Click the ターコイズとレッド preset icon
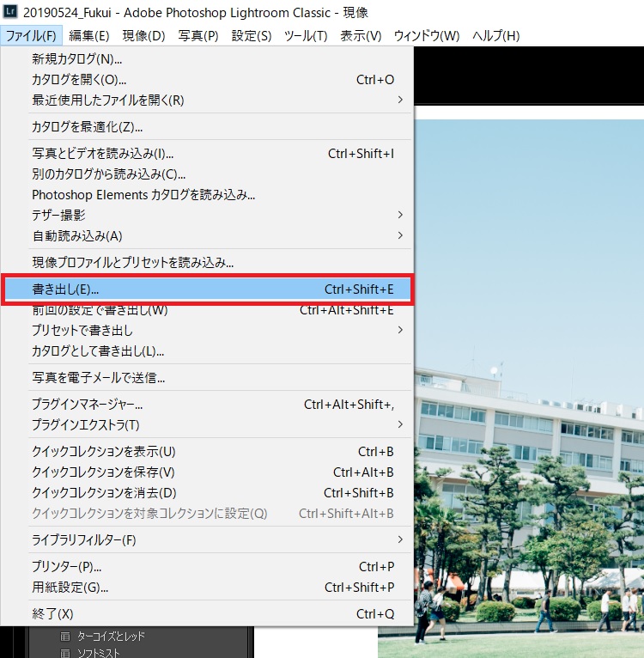Viewport: 644px width, 658px height. point(65,637)
